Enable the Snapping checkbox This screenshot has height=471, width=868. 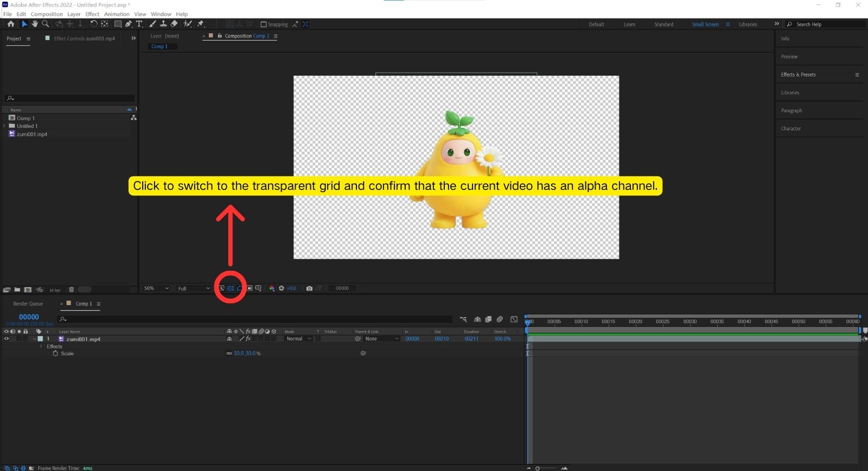pyautogui.click(x=264, y=24)
